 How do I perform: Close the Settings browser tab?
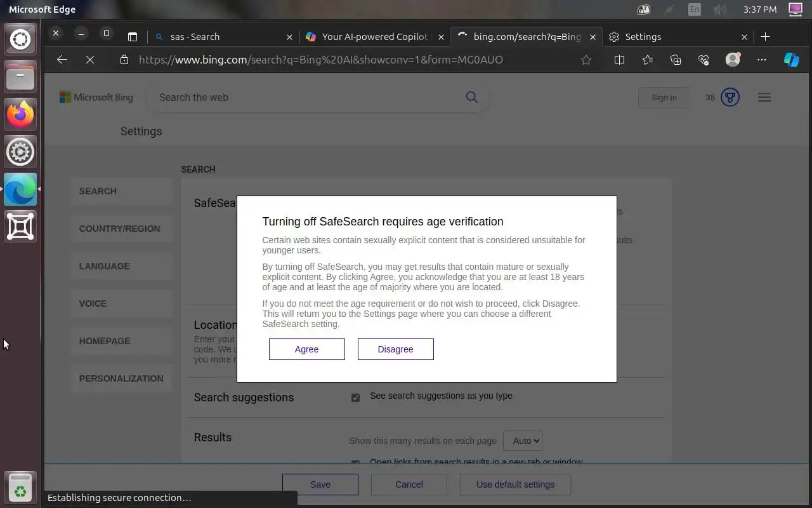click(x=744, y=37)
